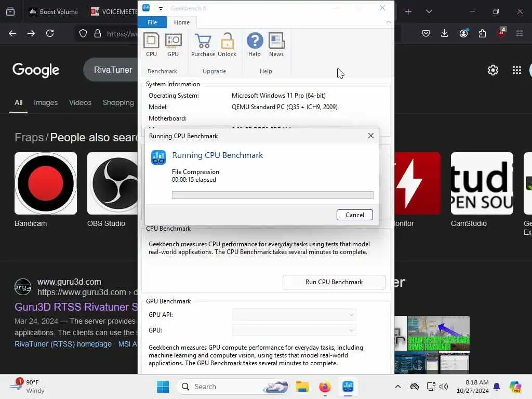The height and width of the screenshot is (399, 532).
Task: Click the Run CPU Benchmark button
Action: (x=334, y=282)
